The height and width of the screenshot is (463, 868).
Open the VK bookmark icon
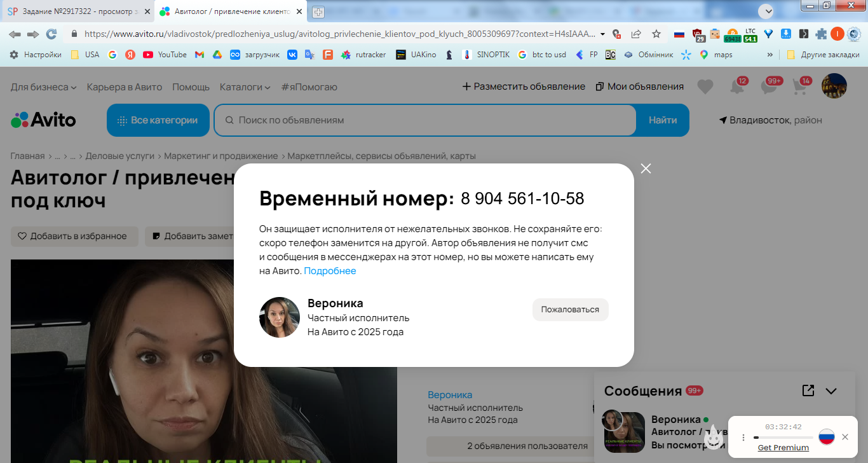point(292,55)
